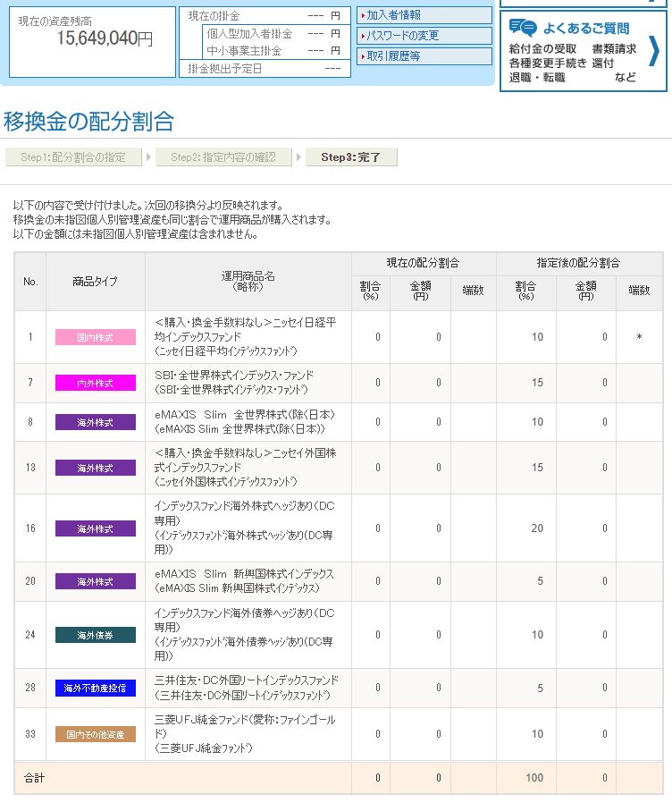Select the Step2: 指定内容の確認 step
The image size is (672, 803).
pos(223,157)
